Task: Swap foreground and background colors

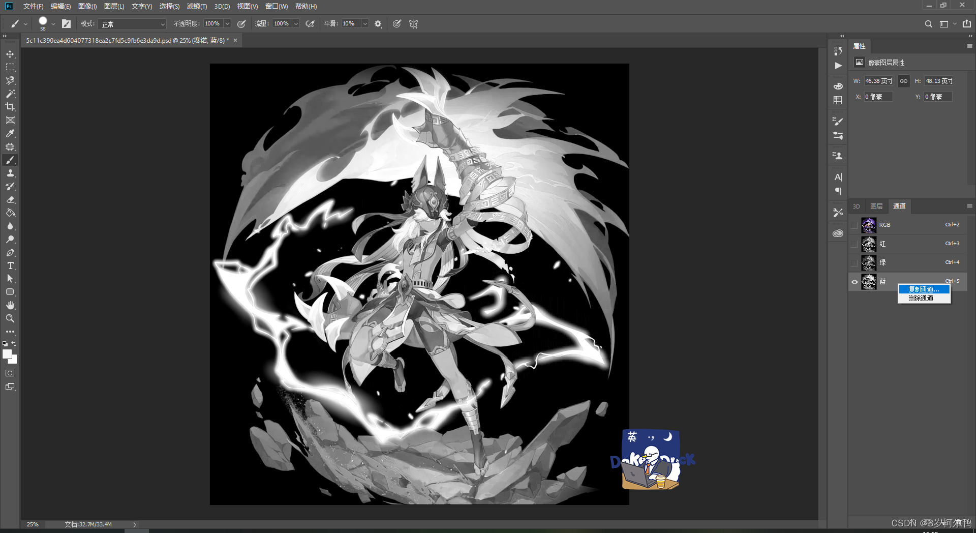Action: 14,344
